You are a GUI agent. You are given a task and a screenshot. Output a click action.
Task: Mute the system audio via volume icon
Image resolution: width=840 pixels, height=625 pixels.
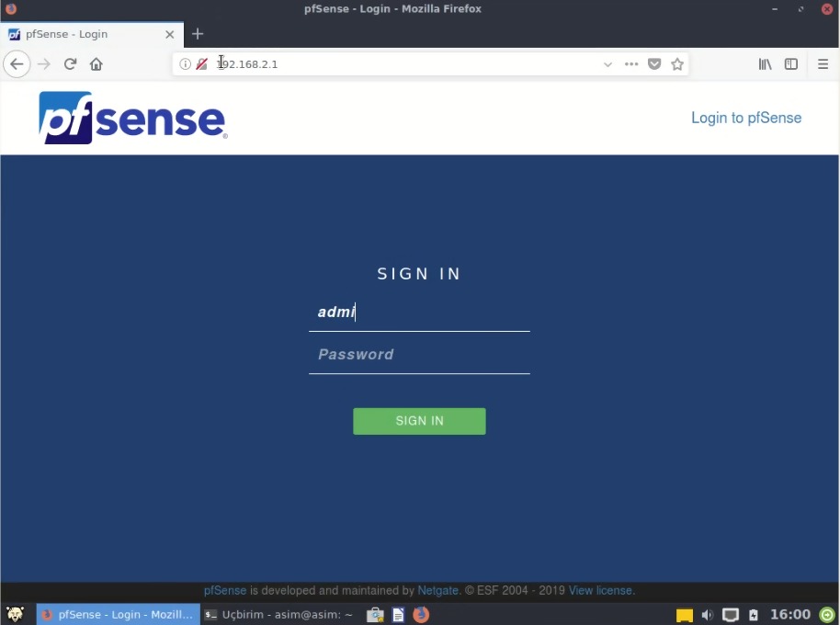[707, 614]
